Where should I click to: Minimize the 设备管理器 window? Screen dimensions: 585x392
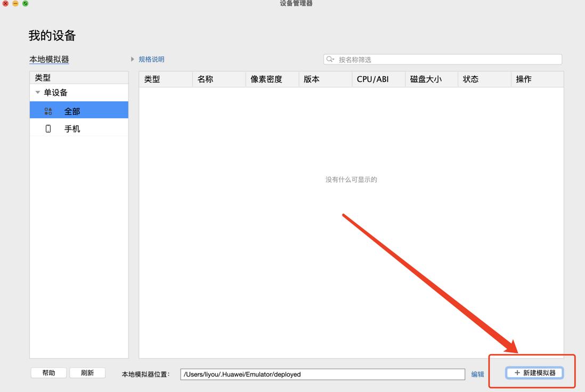[x=15, y=3]
